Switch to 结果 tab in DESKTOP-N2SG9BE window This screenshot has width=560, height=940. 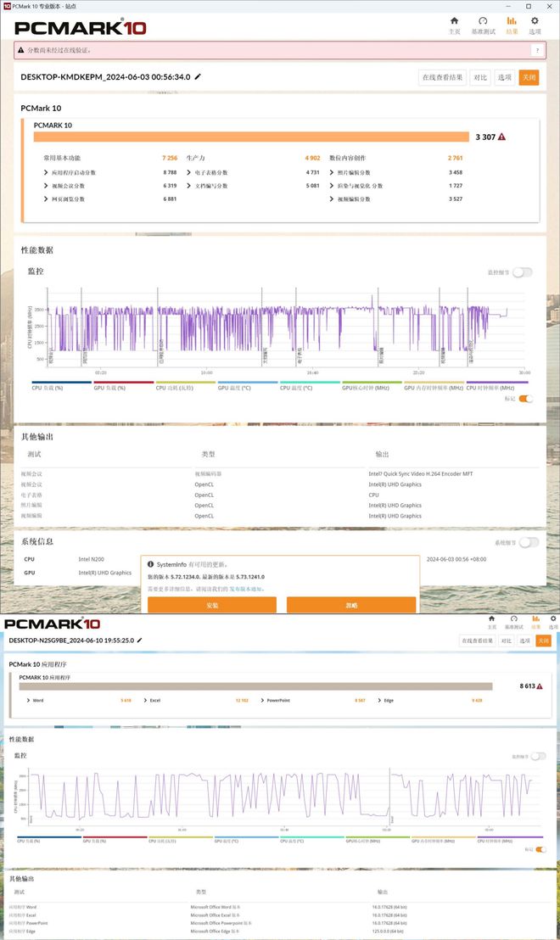pyautogui.click(x=535, y=622)
